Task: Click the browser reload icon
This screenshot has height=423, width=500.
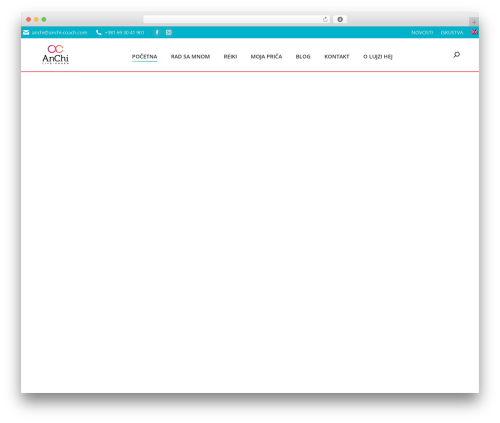Action: tap(325, 19)
